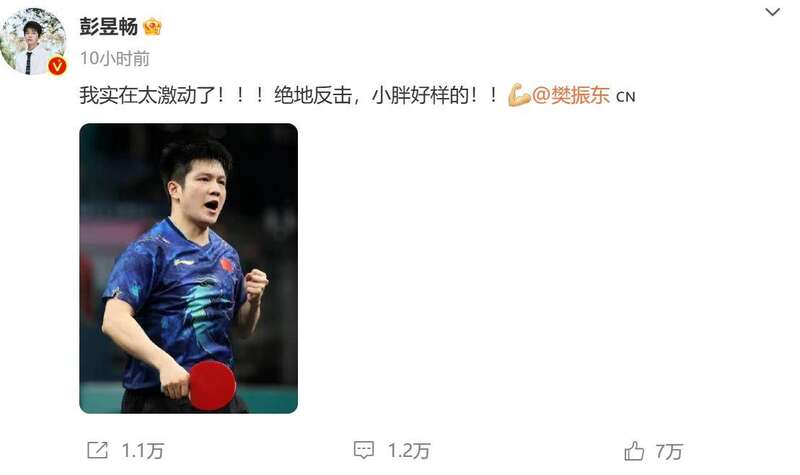Open comments via the speech bubble icon
This screenshot has width=800, height=475.
[x=364, y=451]
